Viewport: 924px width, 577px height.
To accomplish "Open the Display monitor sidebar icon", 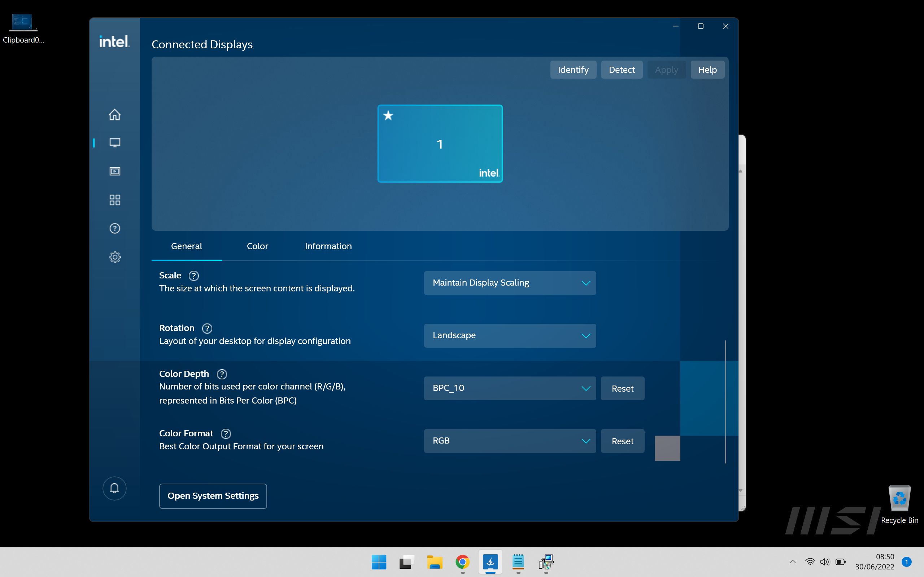I will (114, 143).
